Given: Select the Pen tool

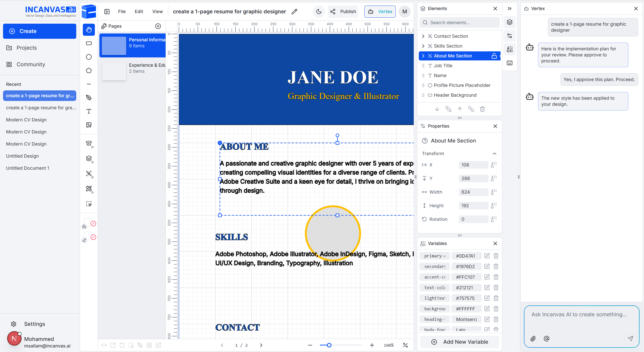Looking at the screenshot, I should (x=89, y=98).
